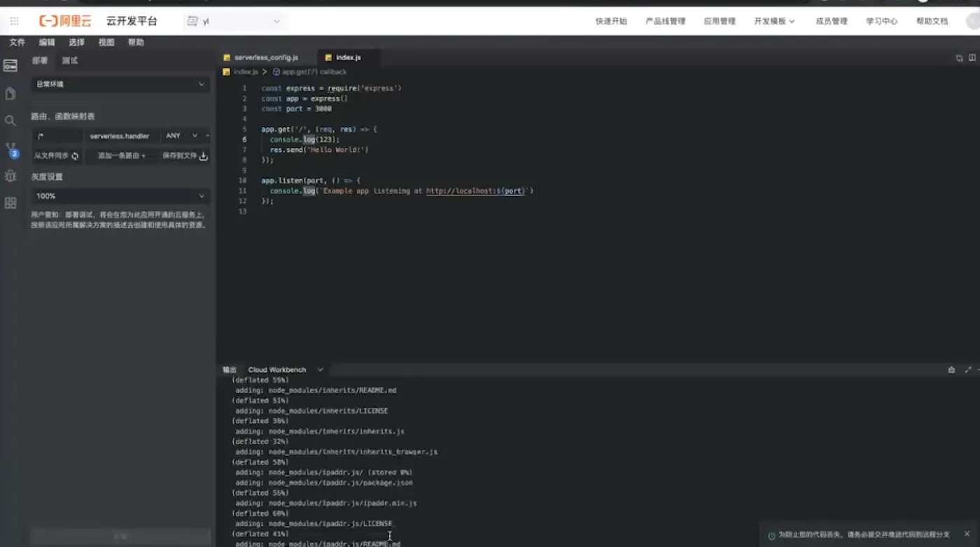Click the 阿里云 logo
980x547 pixels.
point(65,21)
